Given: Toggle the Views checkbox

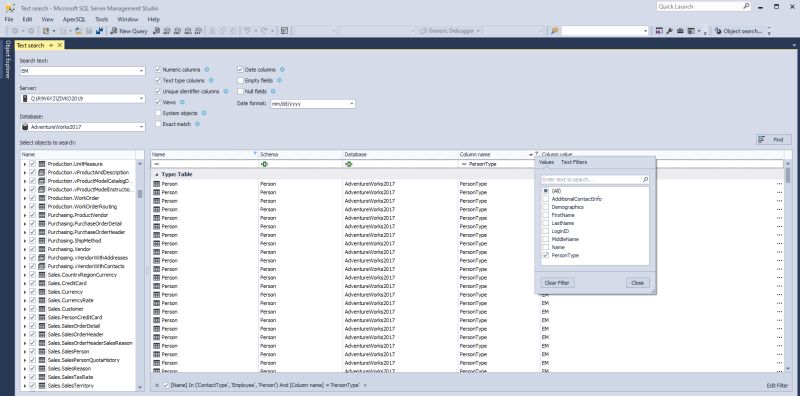Looking at the screenshot, I should point(158,102).
